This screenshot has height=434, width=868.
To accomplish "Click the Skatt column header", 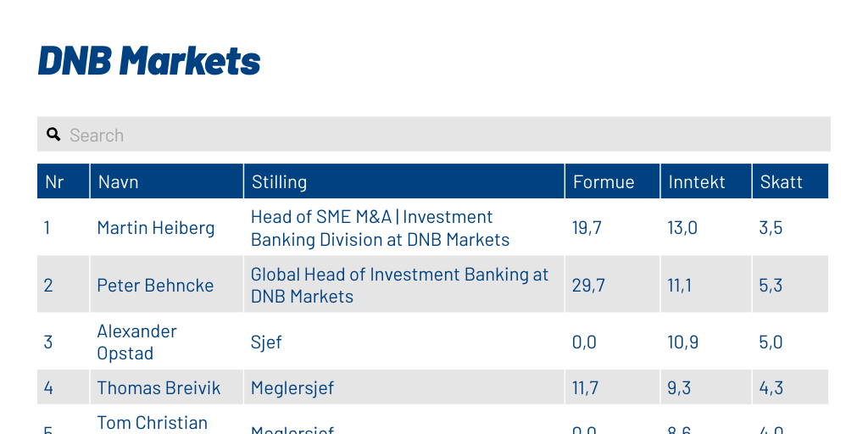I will click(782, 181).
